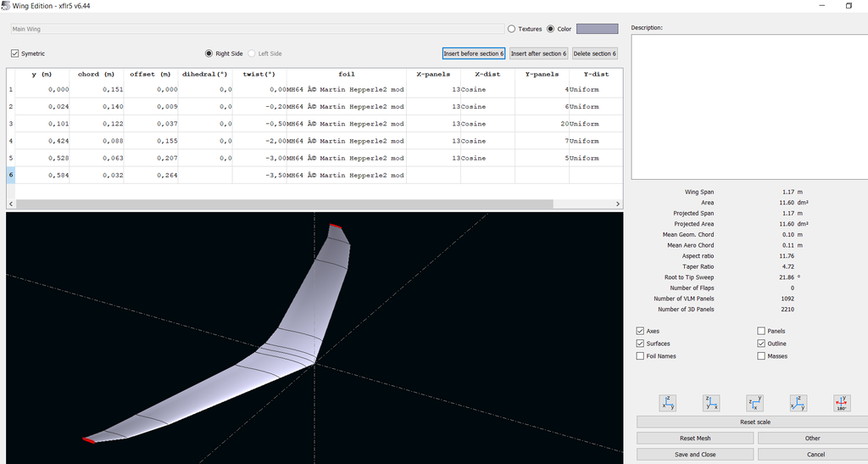Click the table's horizontal scrollbar
The image size is (868, 464).
[284, 204]
